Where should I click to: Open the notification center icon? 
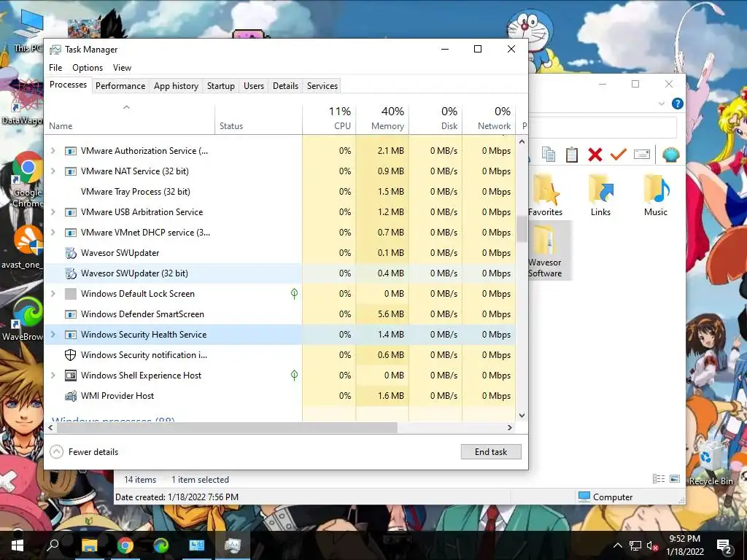(x=724, y=546)
